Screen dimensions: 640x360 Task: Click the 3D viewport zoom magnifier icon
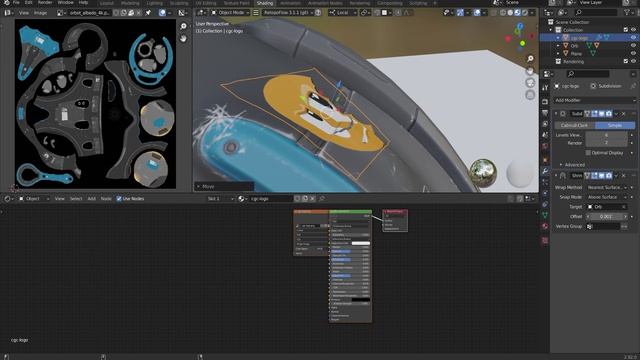[530, 59]
